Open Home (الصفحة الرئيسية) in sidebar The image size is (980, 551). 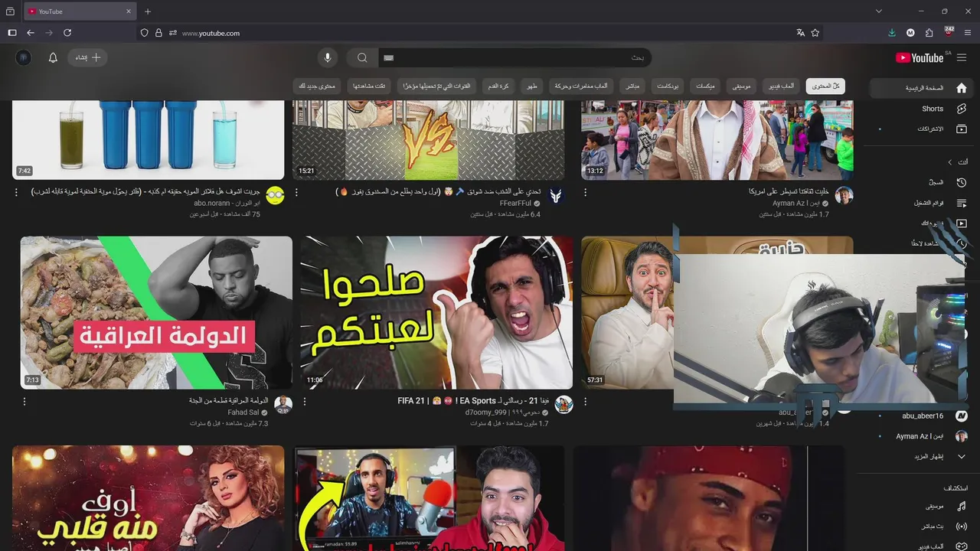point(923,88)
